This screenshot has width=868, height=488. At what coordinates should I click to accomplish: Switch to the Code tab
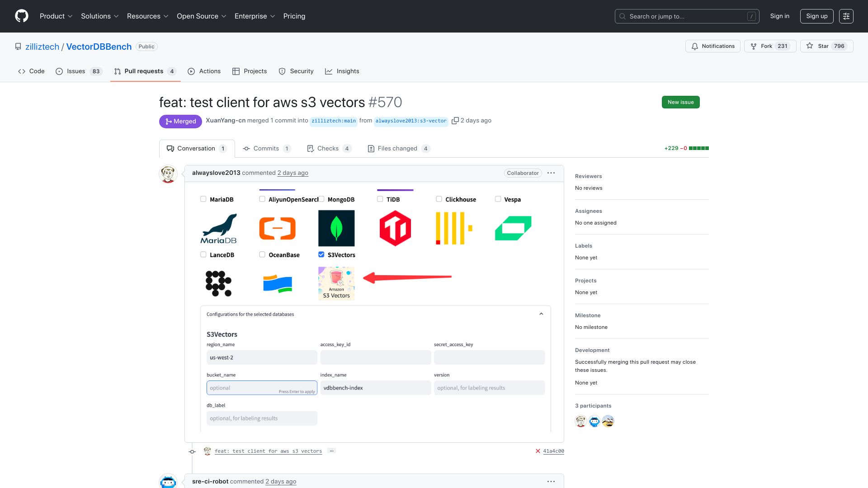(x=31, y=71)
